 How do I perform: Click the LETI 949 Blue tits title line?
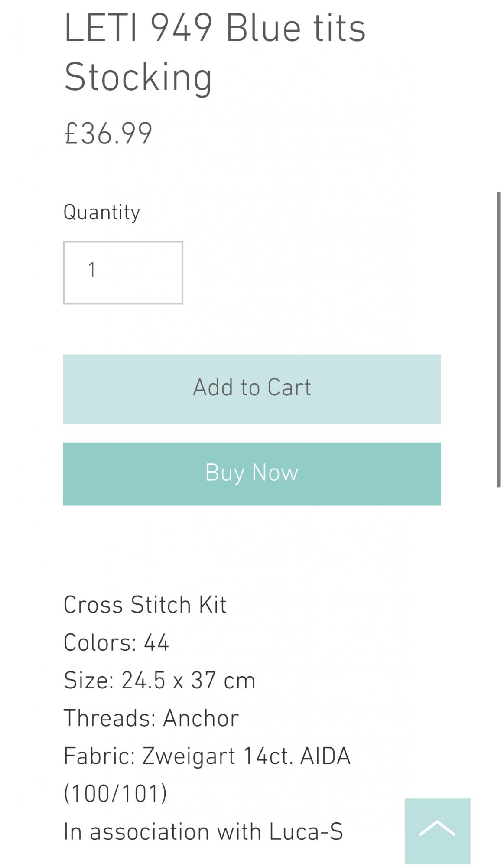click(x=215, y=28)
